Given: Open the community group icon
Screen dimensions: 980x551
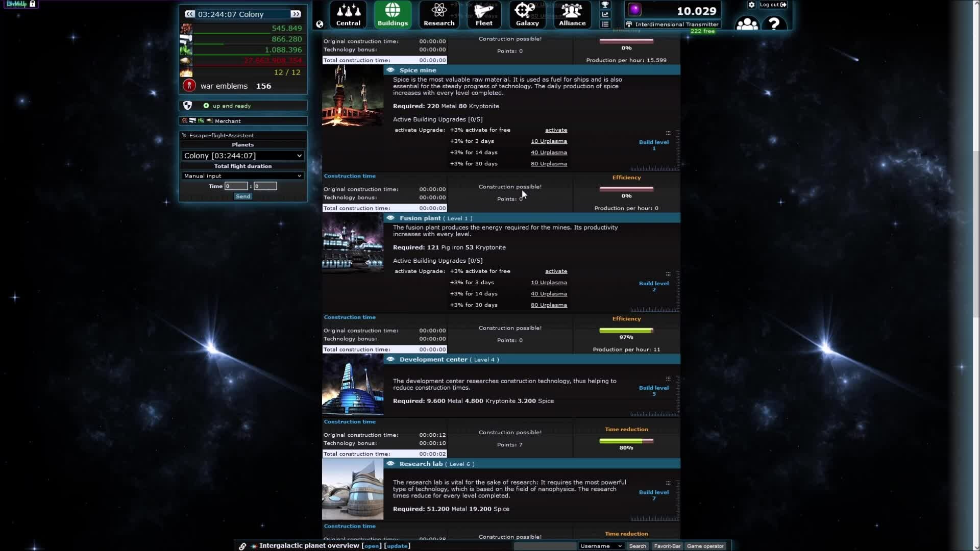Looking at the screenshot, I should click(x=747, y=23).
